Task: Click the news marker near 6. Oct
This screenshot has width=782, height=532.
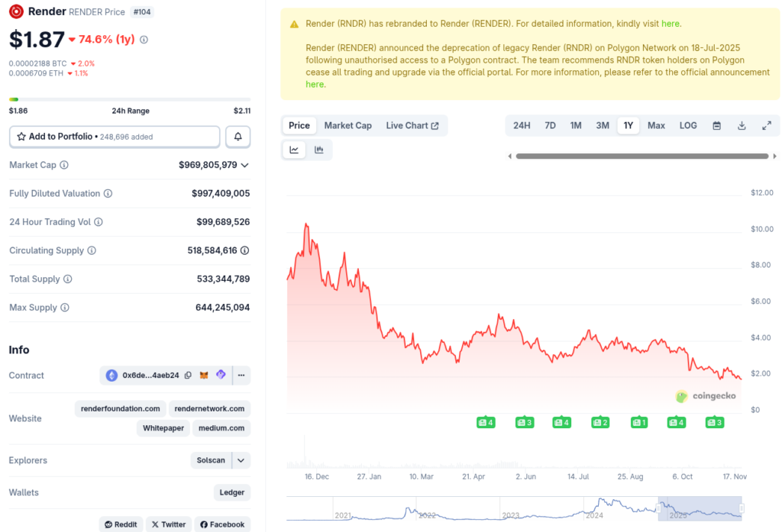Action: pos(676,422)
